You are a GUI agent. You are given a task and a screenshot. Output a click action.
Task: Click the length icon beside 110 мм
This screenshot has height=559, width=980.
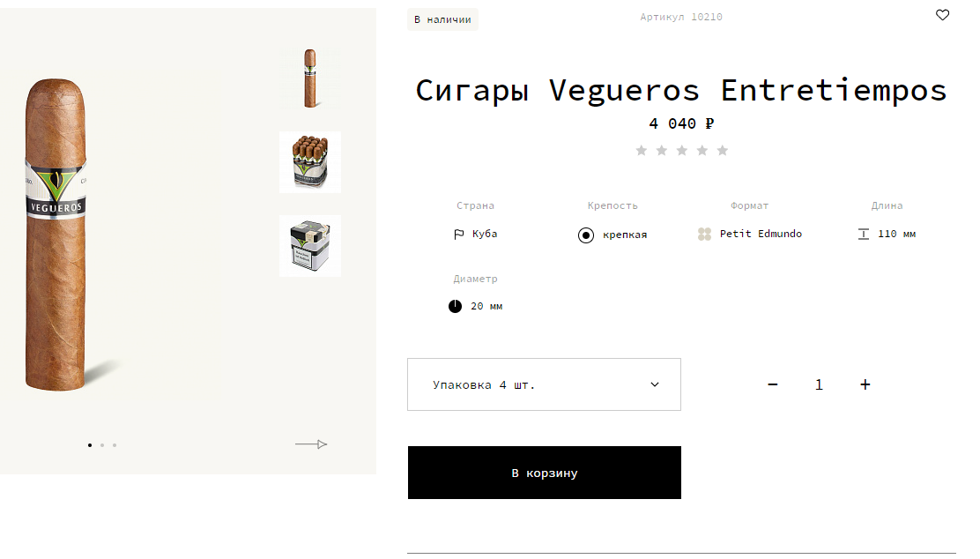click(x=863, y=234)
